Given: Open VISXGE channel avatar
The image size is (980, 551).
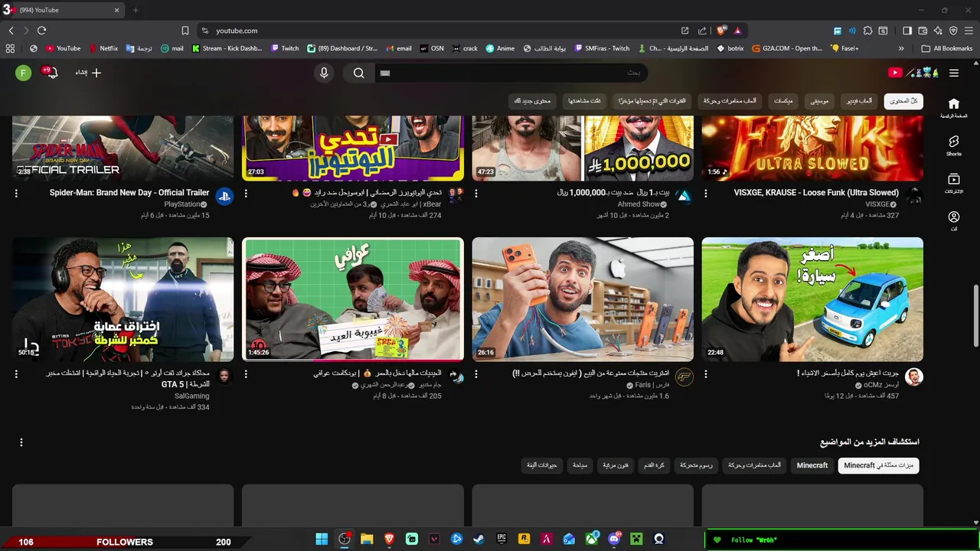Looking at the screenshot, I should (x=914, y=196).
